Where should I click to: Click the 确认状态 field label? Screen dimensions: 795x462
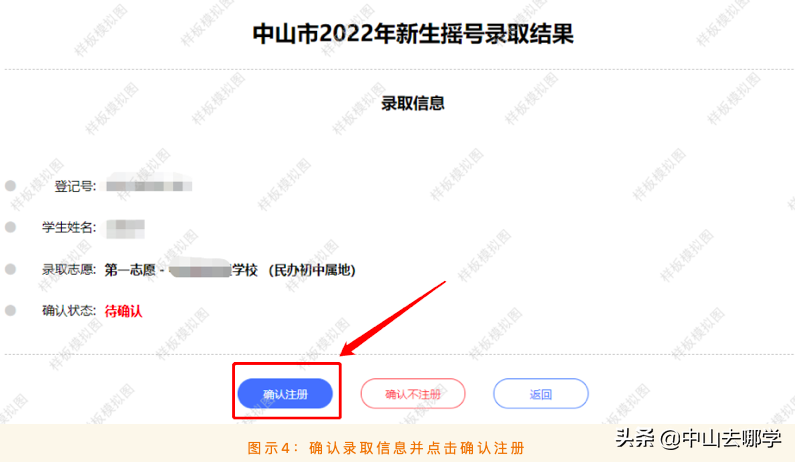click(x=69, y=311)
